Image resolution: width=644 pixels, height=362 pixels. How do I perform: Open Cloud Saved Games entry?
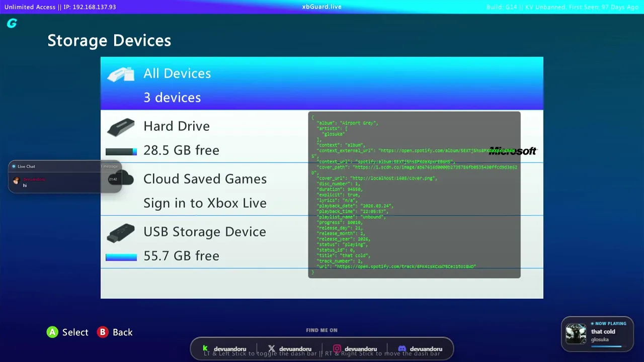[322, 190]
